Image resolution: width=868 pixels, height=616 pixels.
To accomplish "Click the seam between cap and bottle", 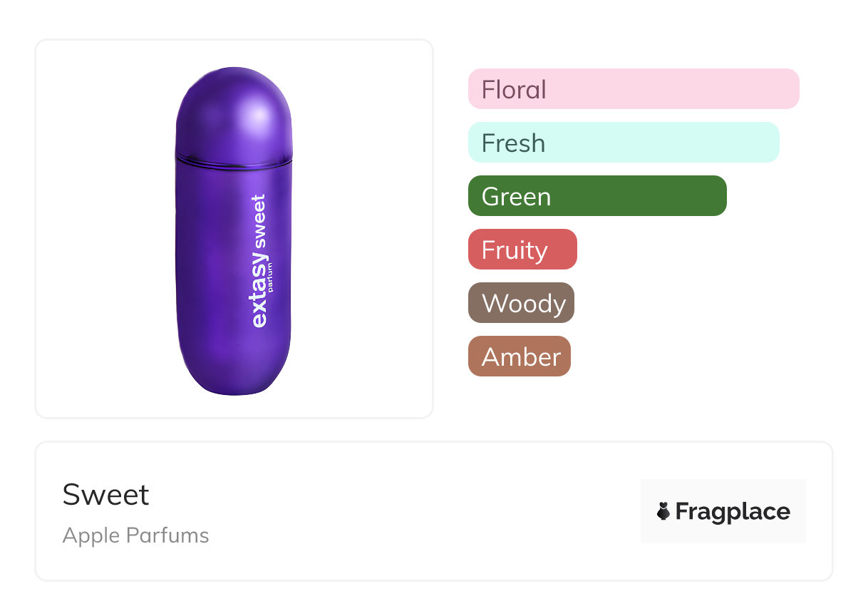I will (x=233, y=159).
